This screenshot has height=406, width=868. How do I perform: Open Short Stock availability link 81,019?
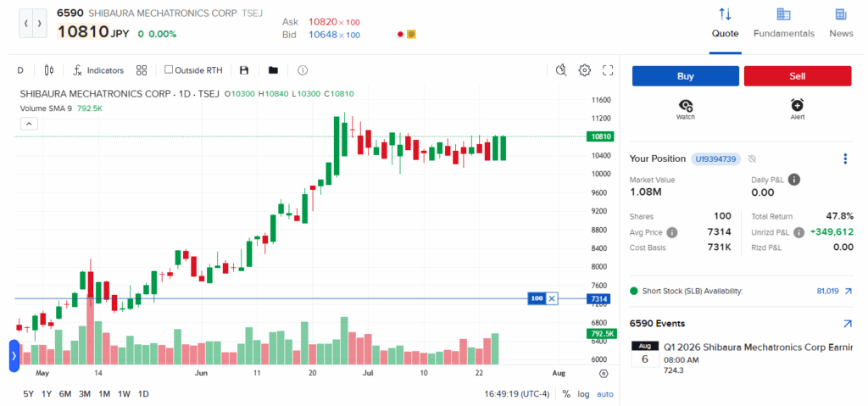834,291
